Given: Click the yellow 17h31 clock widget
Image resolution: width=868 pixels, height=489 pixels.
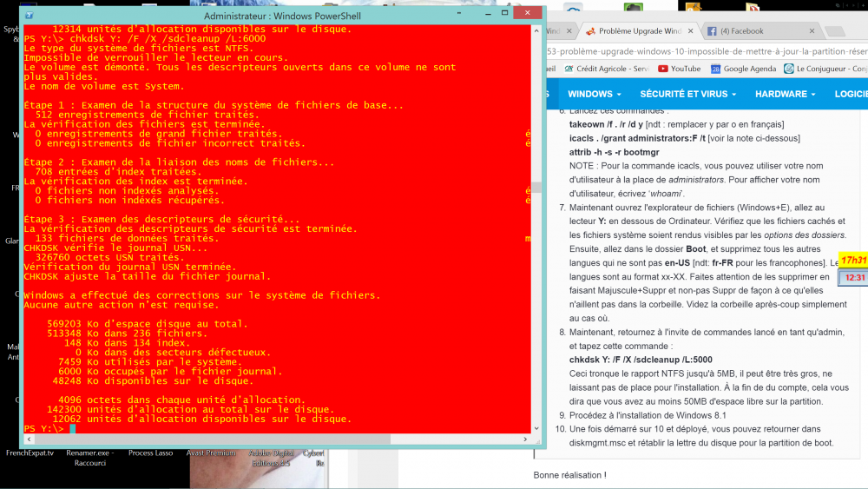Looking at the screenshot, I should (x=853, y=261).
